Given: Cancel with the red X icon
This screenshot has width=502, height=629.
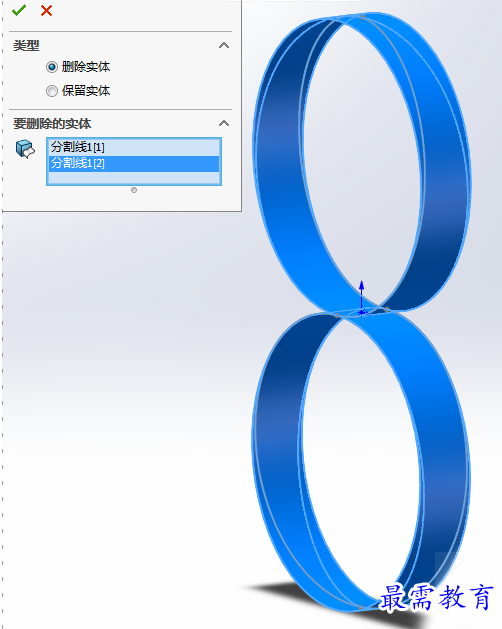Looking at the screenshot, I should pos(47,10).
